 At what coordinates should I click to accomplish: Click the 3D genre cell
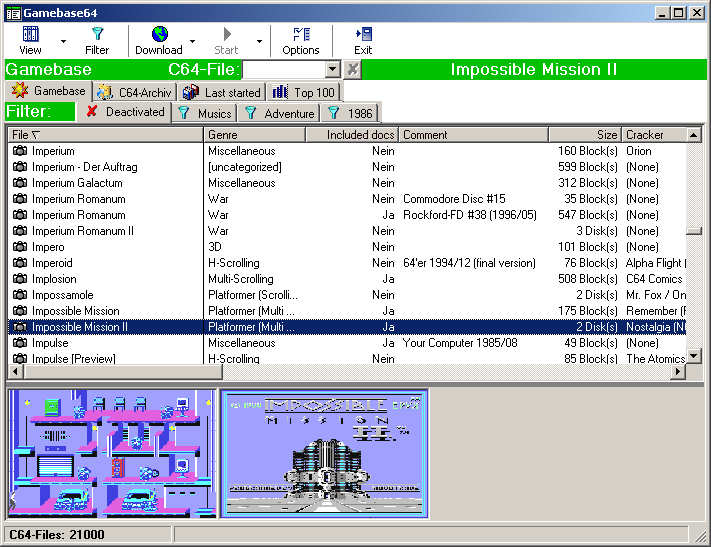(x=215, y=247)
